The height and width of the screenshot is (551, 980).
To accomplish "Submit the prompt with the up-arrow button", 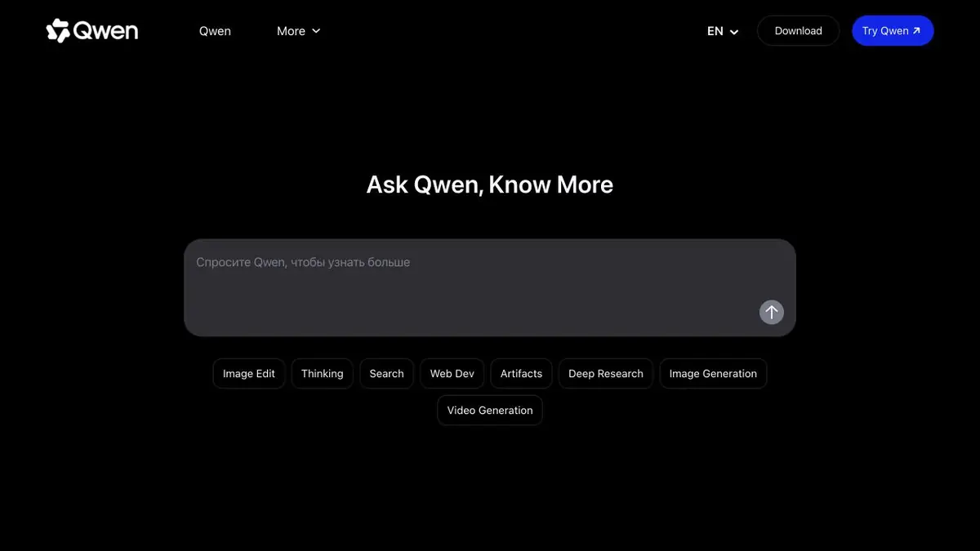I will pos(772,312).
